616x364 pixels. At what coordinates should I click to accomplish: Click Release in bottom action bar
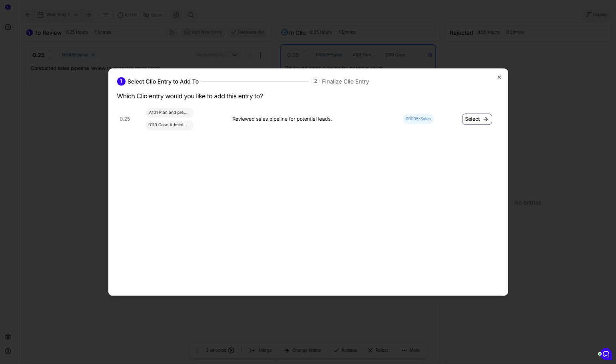click(x=346, y=350)
